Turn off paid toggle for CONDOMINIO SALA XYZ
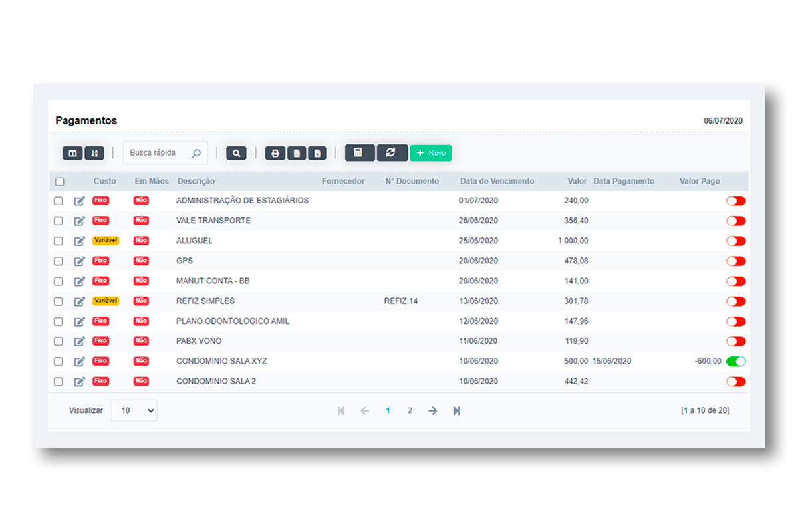798x532 pixels. pyautogui.click(x=735, y=362)
